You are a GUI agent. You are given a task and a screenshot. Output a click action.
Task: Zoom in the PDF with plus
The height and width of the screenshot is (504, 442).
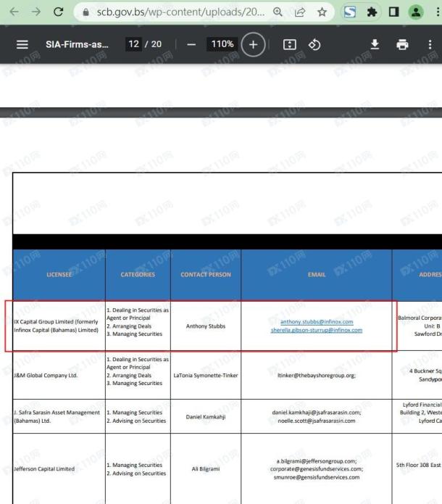coord(253,44)
